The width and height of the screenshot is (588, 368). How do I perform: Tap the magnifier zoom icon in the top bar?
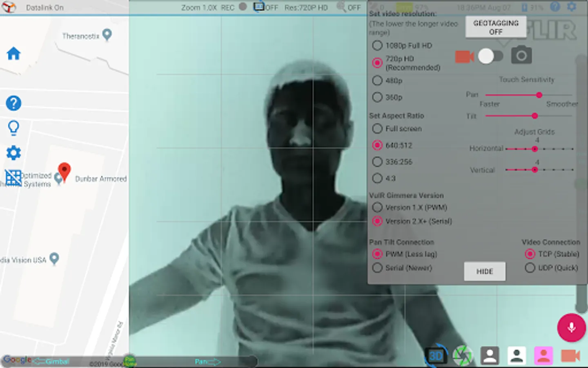pyautogui.click(x=341, y=7)
